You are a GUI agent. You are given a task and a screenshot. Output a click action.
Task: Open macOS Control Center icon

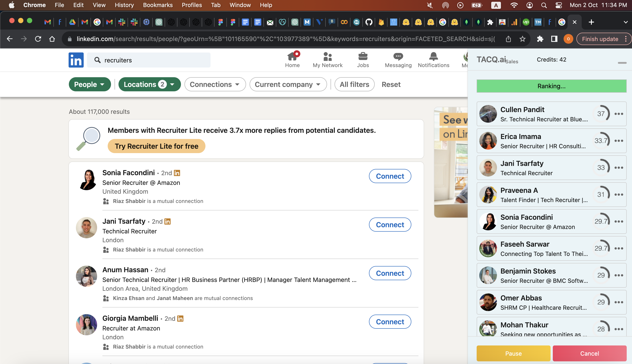(559, 5)
